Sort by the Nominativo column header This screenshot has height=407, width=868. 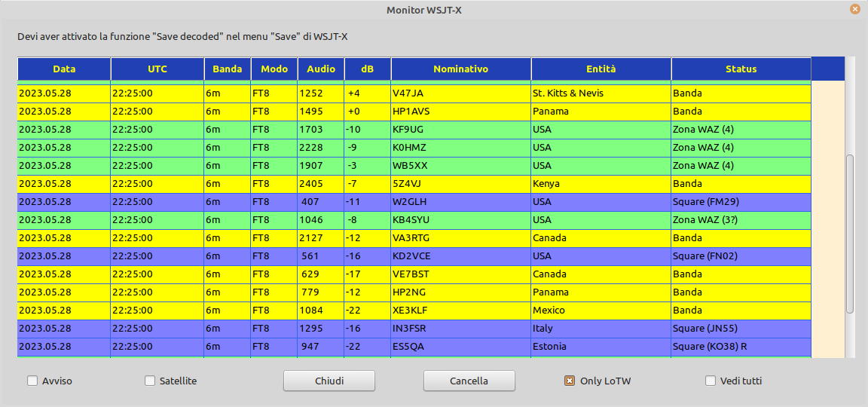tap(461, 69)
